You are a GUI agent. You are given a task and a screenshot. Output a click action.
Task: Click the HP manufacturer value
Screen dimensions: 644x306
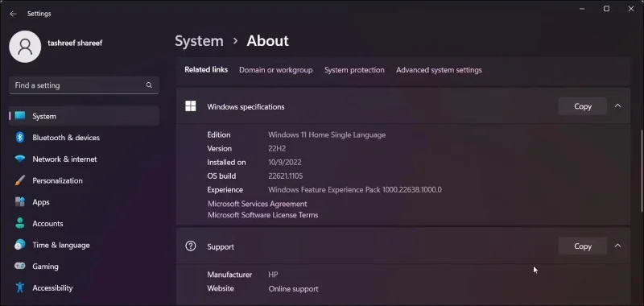273,275
